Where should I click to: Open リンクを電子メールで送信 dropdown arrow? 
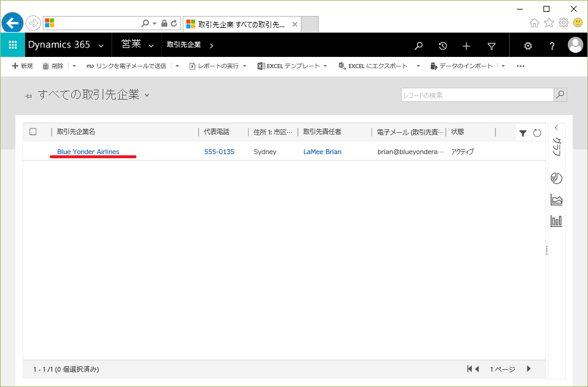[177, 66]
